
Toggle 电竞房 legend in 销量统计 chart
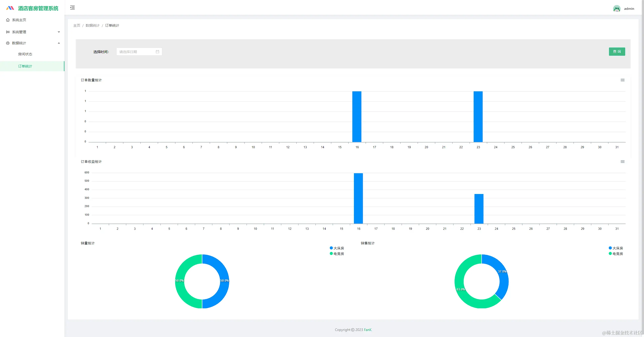click(337, 254)
